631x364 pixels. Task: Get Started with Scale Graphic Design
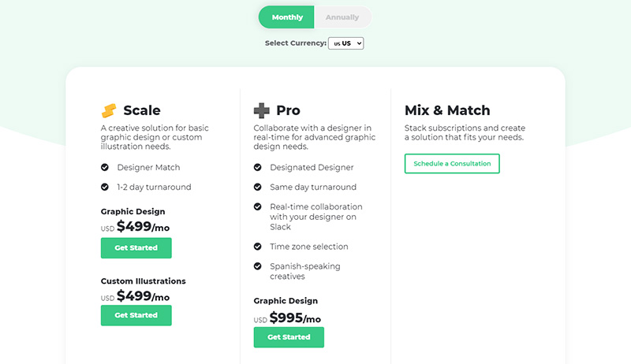pos(136,248)
